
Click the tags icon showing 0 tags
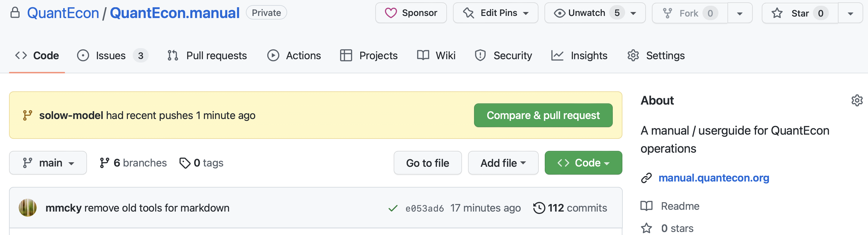point(185,163)
